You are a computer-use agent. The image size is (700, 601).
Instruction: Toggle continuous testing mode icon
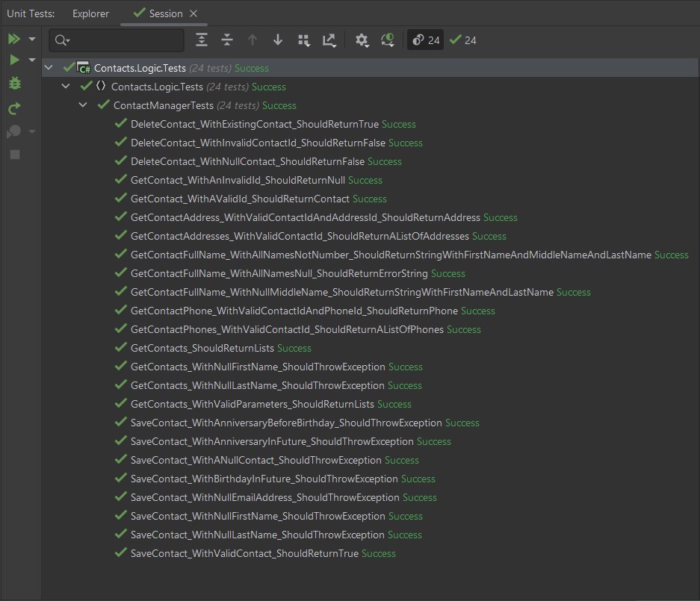click(x=388, y=40)
